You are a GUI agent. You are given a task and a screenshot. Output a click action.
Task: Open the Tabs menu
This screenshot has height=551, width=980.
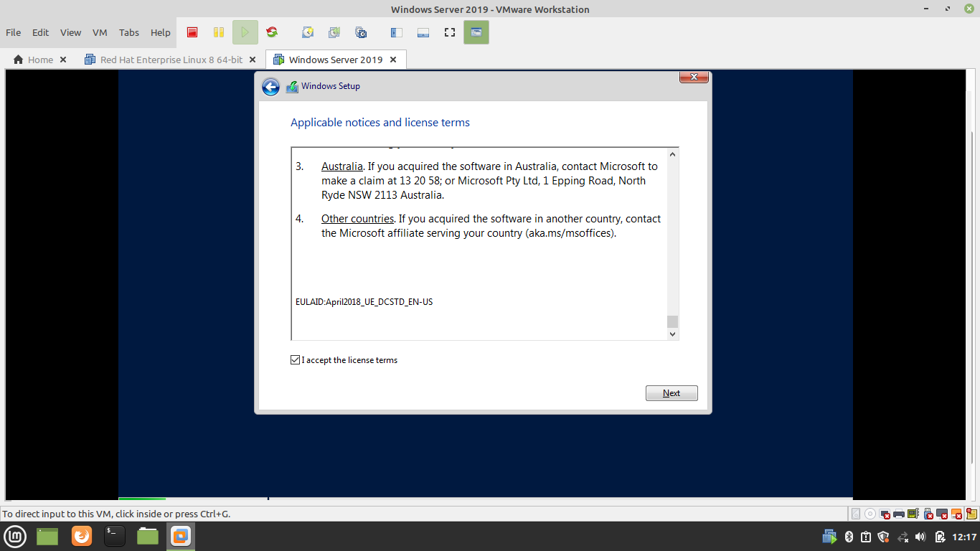click(x=129, y=32)
